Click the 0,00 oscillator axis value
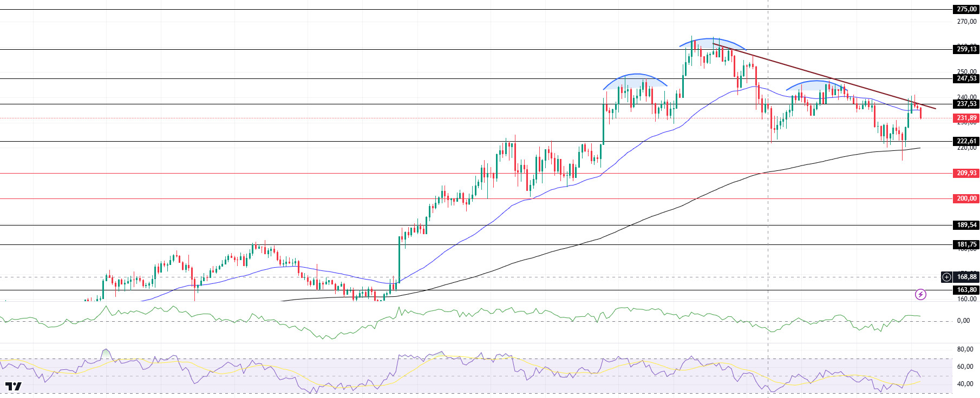The width and height of the screenshot is (980, 398). tap(963, 321)
